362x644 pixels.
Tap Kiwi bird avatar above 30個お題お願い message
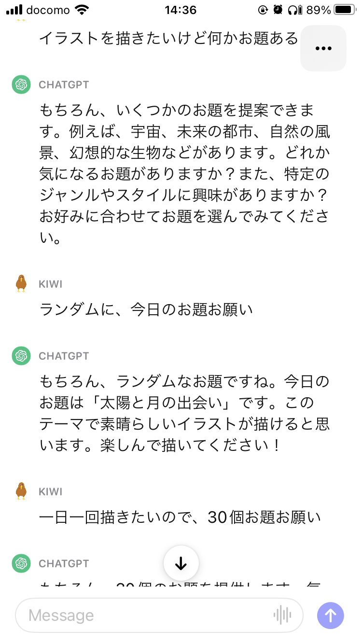coord(21,491)
